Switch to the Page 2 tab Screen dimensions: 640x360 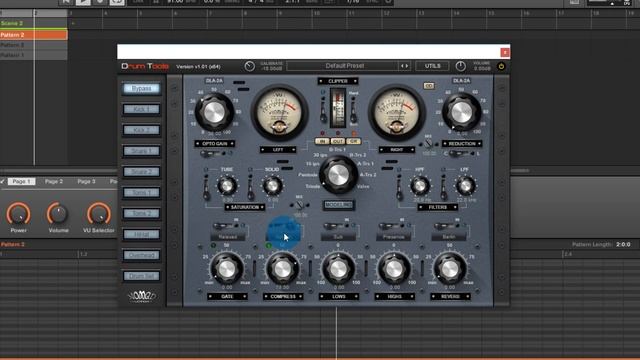point(53,181)
